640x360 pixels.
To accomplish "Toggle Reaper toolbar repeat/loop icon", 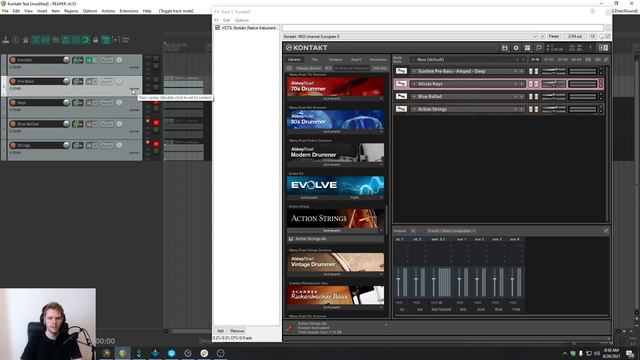I will (86, 40).
